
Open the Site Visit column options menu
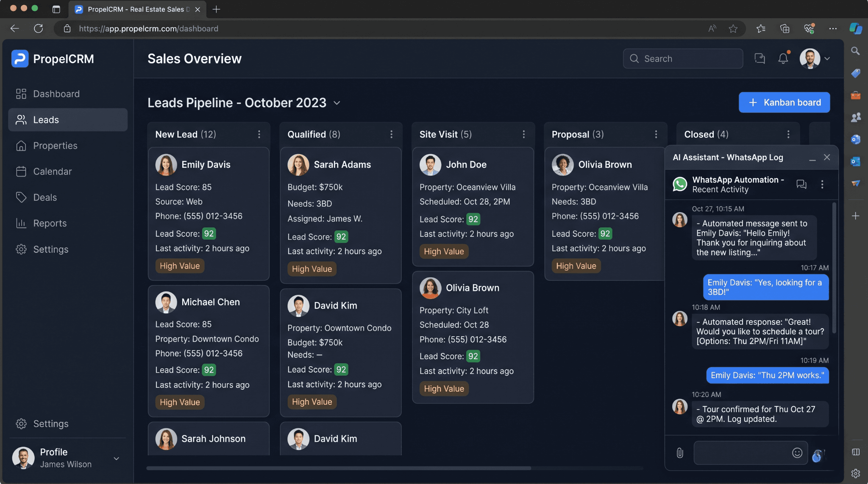(x=524, y=134)
